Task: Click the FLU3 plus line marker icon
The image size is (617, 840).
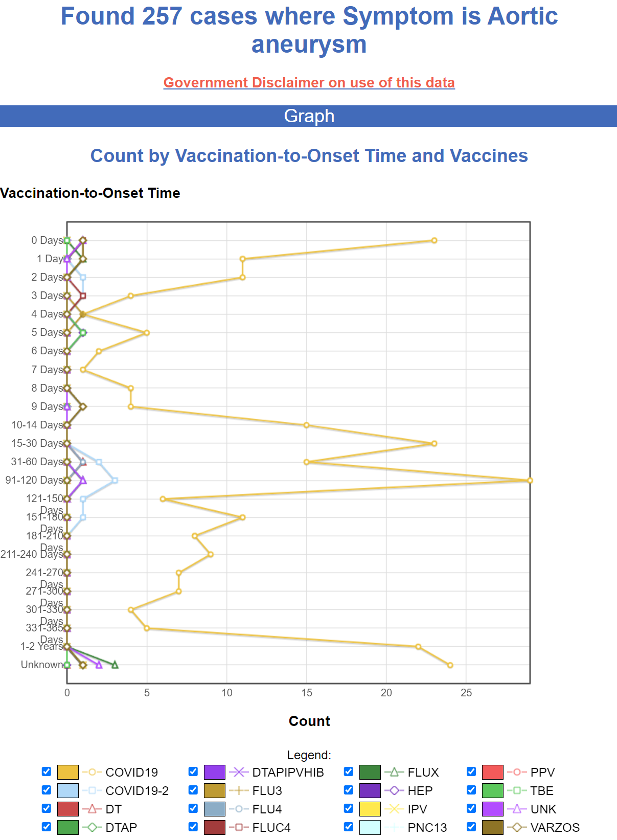Action: pos(239,790)
